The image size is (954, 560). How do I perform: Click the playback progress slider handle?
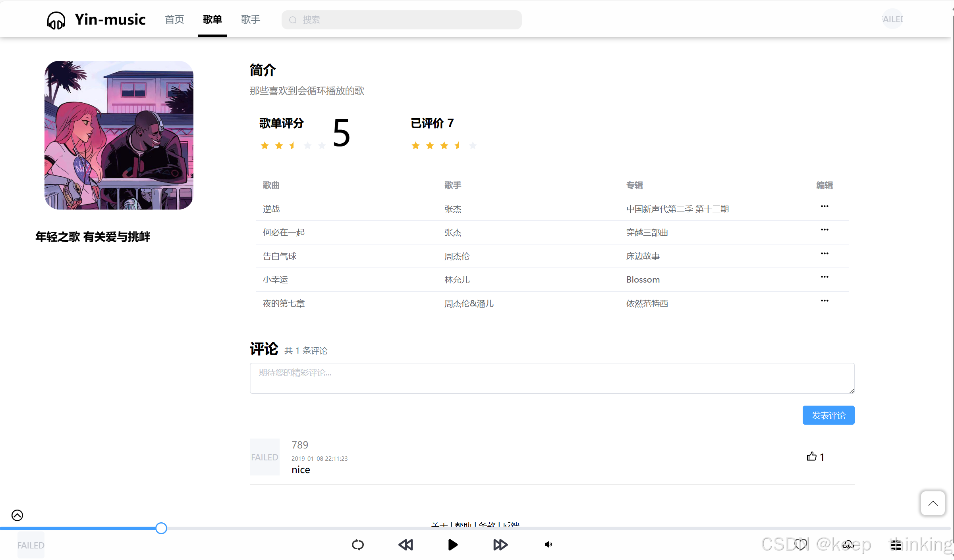(161, 528)
